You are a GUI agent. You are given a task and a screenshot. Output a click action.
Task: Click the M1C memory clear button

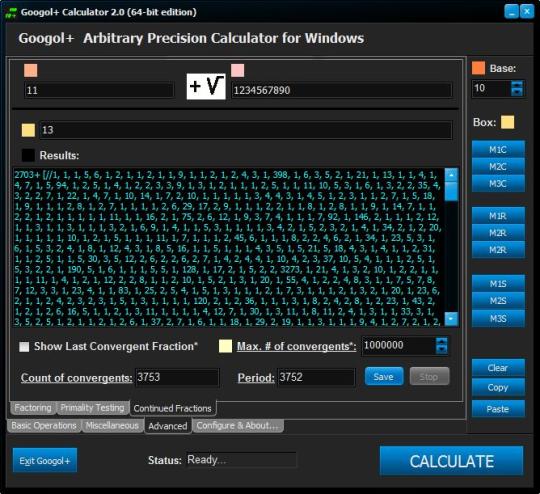[498, 150]
